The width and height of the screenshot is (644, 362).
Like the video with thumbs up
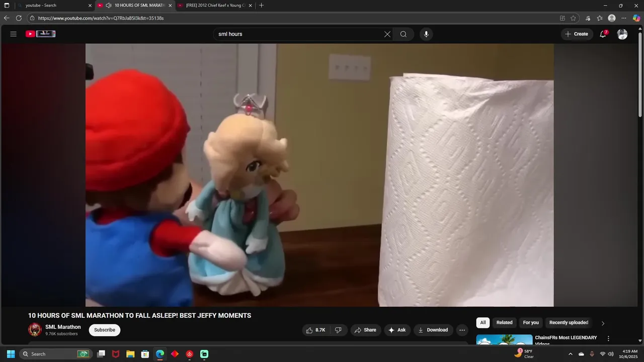pyautogui.click(x=316, y=330)
